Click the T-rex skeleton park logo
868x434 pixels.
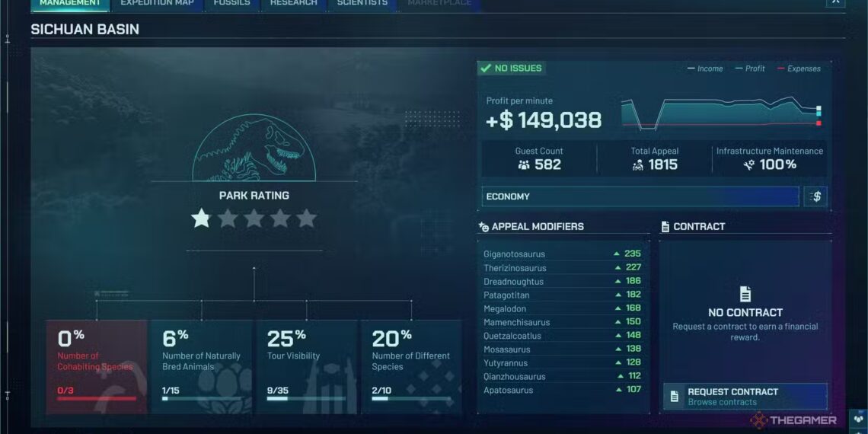click(x=254, y=148)
